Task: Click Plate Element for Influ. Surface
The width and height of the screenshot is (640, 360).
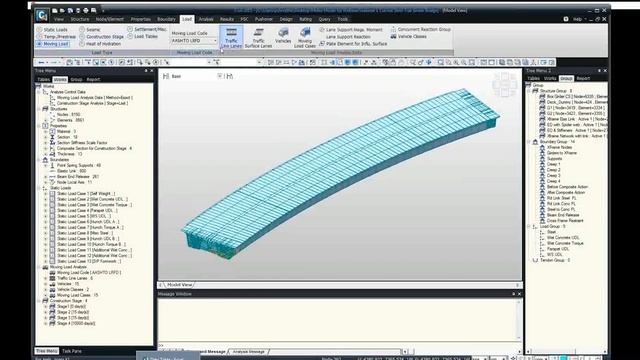Action: pos(353,44)
